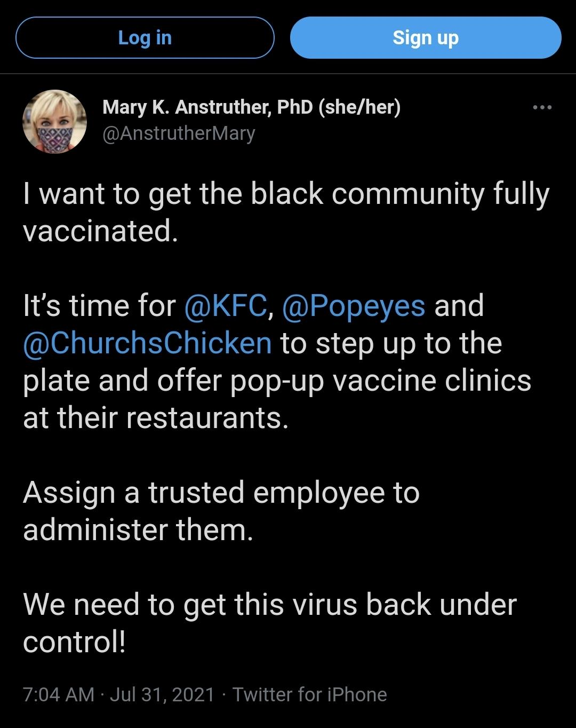576x728 pixels.
Task: Click the 'black community fully' tweet line
Action: 400,194
